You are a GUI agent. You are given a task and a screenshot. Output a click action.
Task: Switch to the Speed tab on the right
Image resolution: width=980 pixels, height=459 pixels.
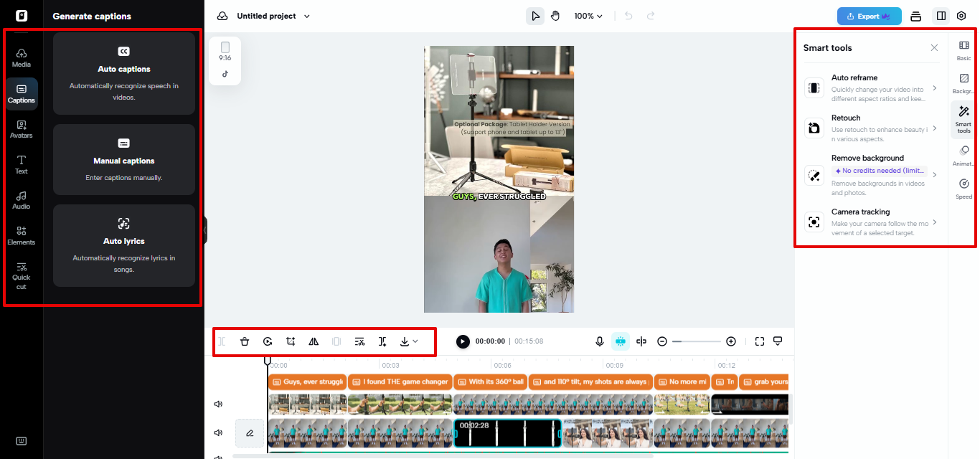[x=963, y=188]
